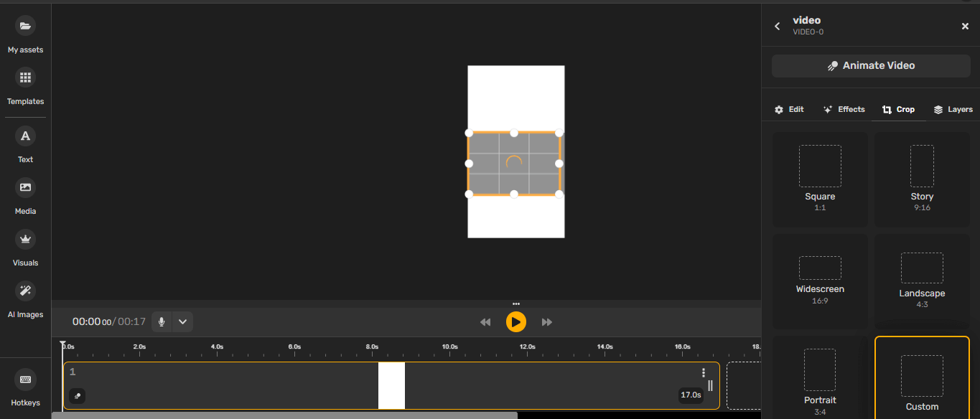Select the Story 9:16 crop thumbnail
The height and width of the screenshot is (419, 980).
tap(922, 166)
